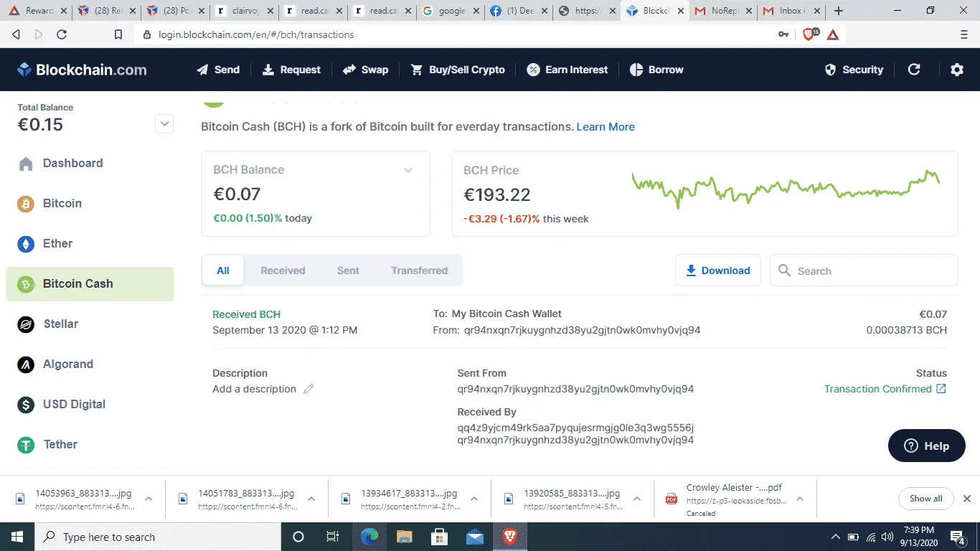Select Algorand in sidebar
Viewport: 980px width, 551px height.
tap(89, 364)
